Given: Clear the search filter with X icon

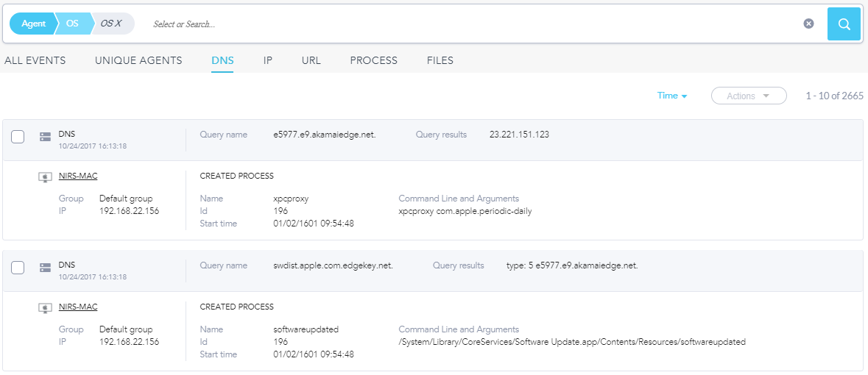Looking at the screenshot, I should [x=808, y=24].
